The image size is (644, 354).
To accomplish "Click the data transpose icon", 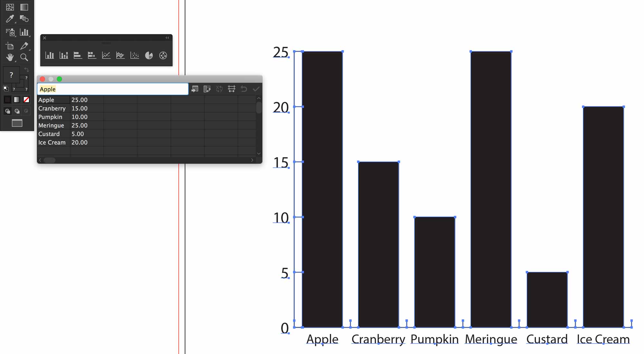I will click(207, 89).
